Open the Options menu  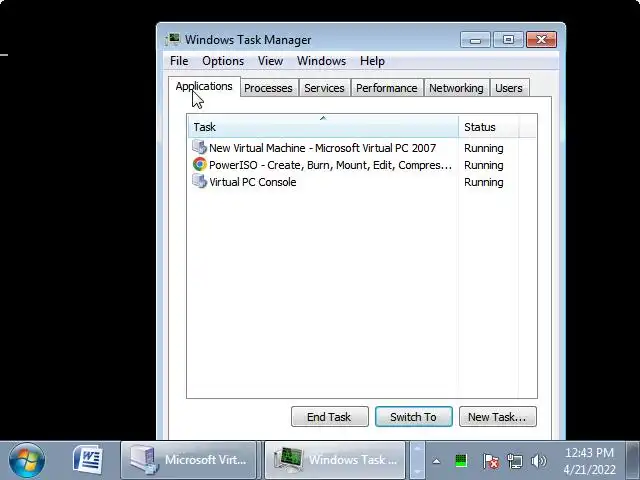coord(223,61)
